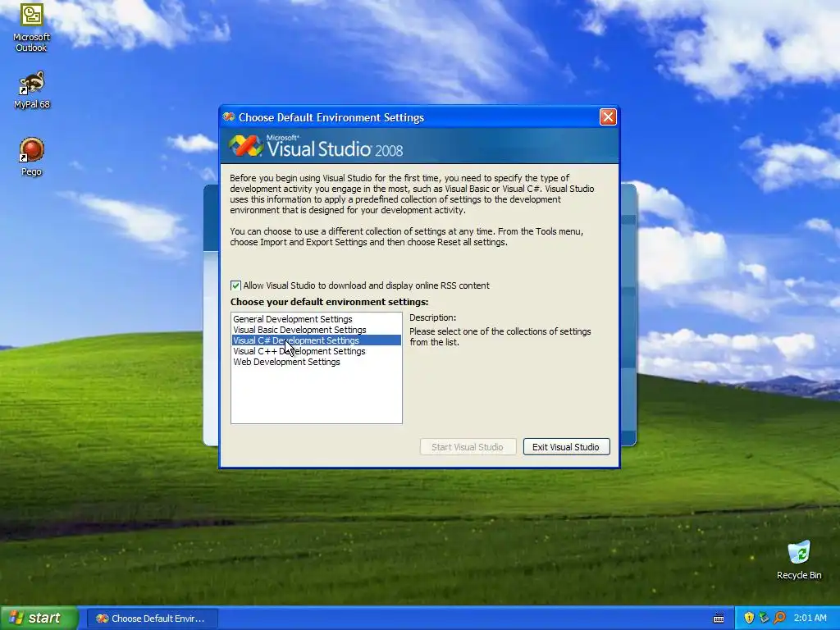Select the Pego desktop shortcut

click(32, 157)
